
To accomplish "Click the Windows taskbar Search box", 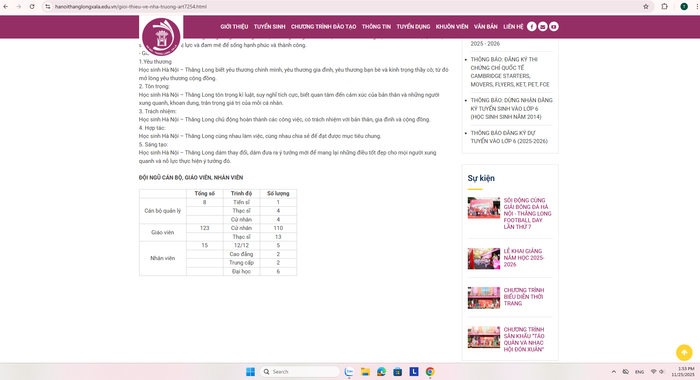I will 300,372.
